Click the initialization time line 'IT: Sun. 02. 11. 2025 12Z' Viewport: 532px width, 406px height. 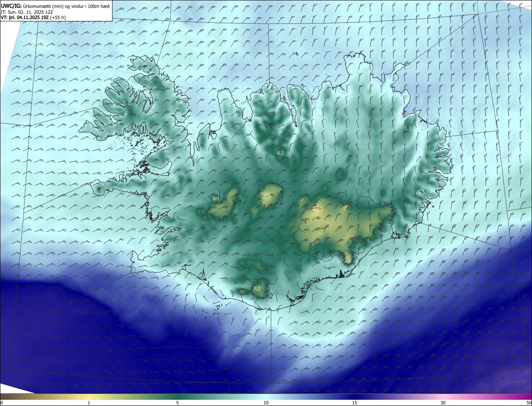(27, 12)
